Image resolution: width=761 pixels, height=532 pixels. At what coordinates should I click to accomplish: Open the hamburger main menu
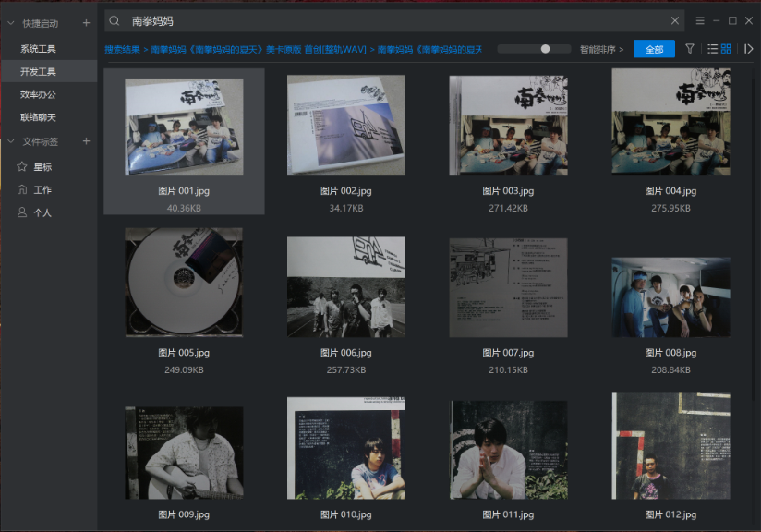[x=700, y=20]
